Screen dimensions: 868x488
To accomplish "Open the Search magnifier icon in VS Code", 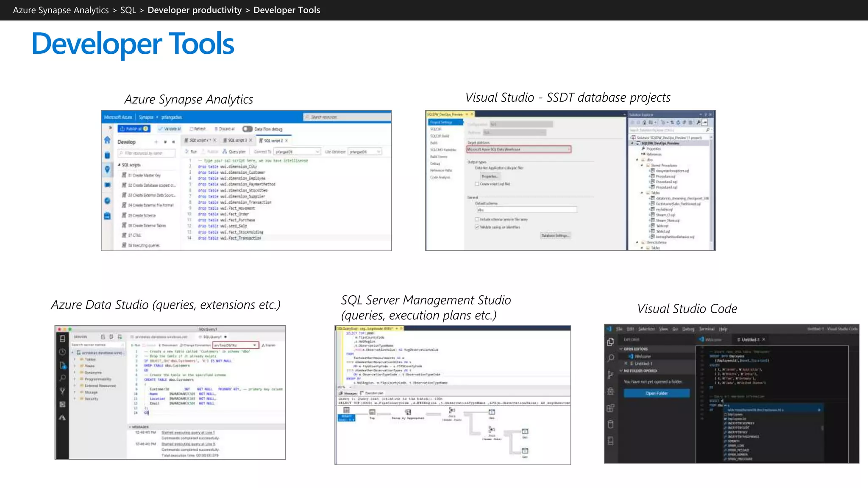I will [x=610, y=358].
